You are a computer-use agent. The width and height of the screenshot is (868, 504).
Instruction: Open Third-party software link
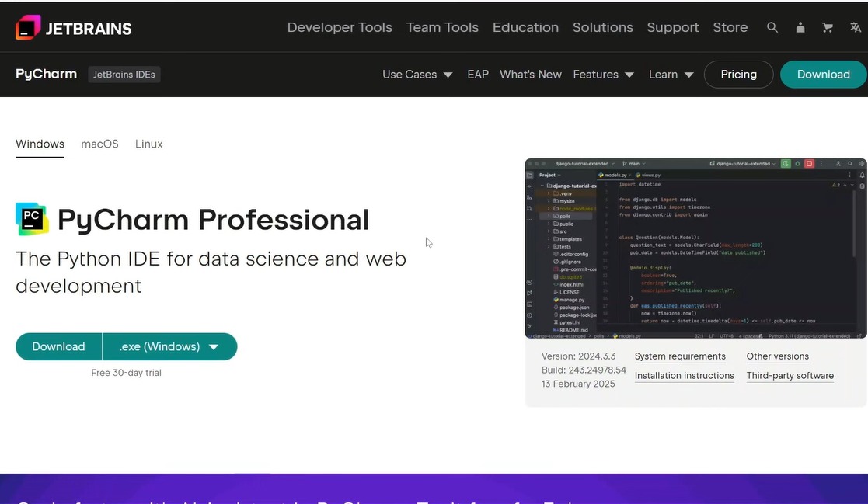coord(790,376)
